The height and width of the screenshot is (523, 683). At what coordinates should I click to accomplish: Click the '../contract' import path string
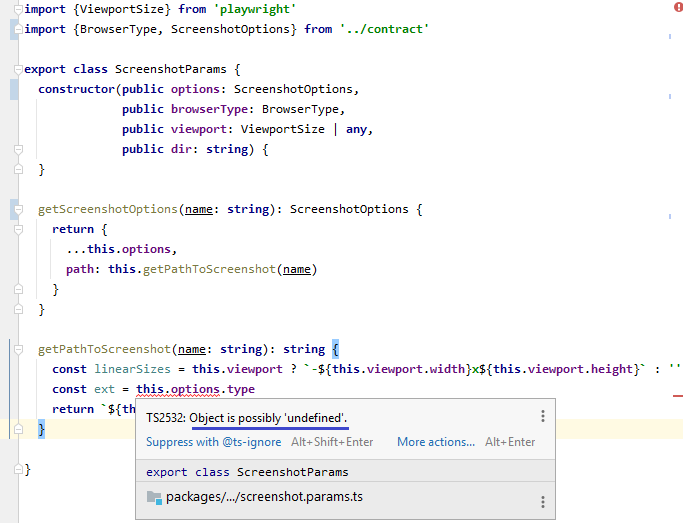(384, 29)
